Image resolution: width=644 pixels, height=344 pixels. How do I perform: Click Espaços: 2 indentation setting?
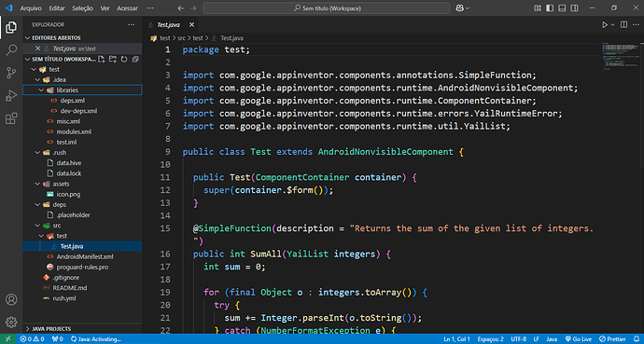click(x=490, y=339)
